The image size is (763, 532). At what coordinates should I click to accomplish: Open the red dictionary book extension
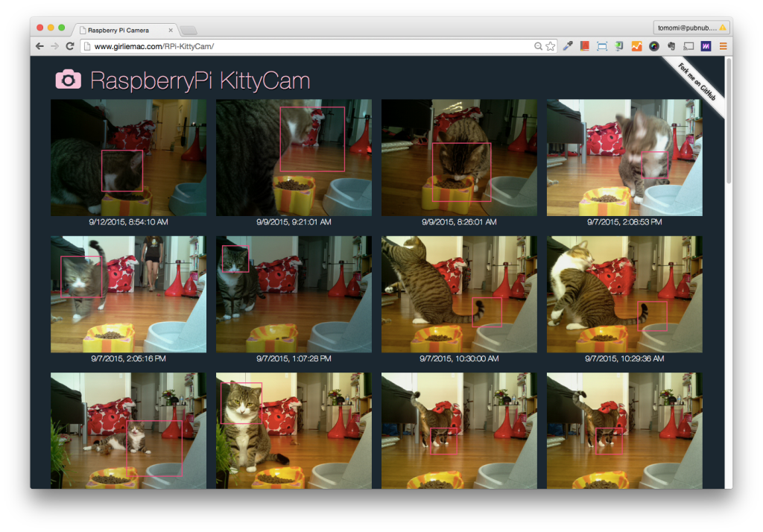(x=584, y=46)
